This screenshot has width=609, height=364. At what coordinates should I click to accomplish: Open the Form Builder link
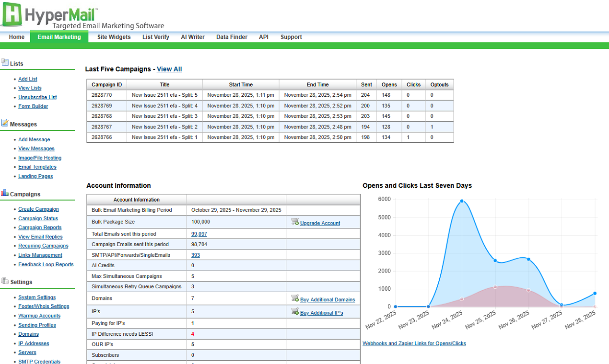33,106
